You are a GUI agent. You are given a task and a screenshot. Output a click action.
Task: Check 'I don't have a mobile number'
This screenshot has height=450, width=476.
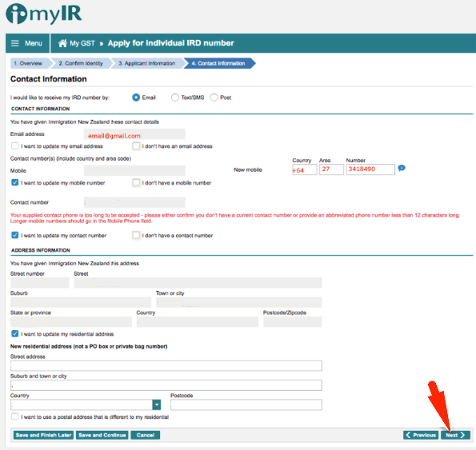136,182
